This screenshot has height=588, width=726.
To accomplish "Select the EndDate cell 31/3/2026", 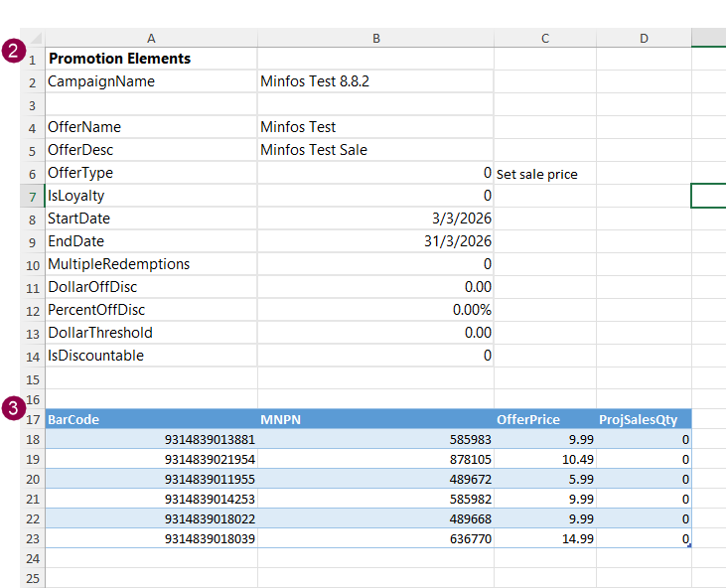I will [x=374, y=241].
